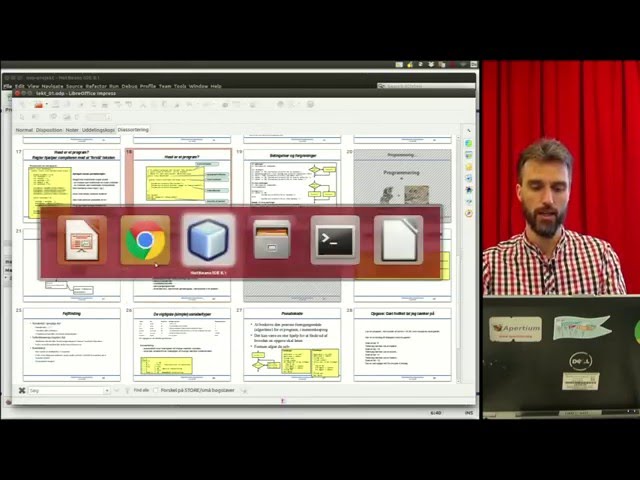This screenshot has height=480, width=640.
Task: Select slide 28 thumbnail
Action: pyautogui.click(x=402, y=343)
